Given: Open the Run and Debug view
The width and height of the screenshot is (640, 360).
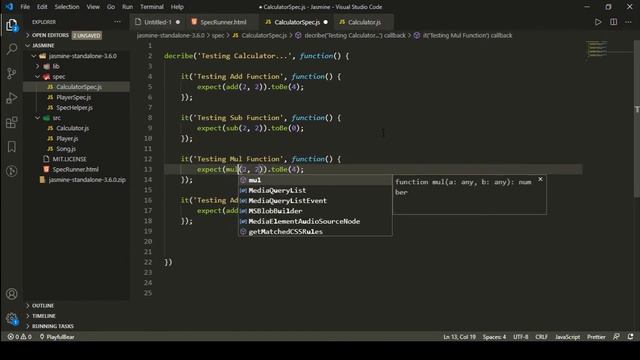Looking at the screenshot, I should pyautogui.click(x=11, y=98).
